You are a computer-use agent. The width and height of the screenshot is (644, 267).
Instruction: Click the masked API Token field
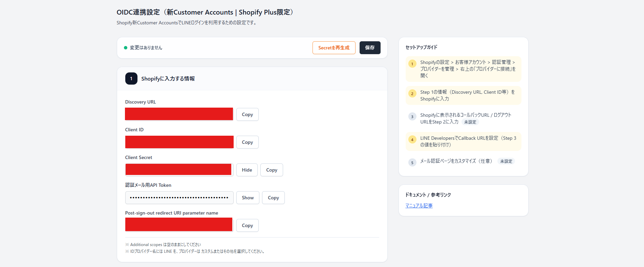179,198
